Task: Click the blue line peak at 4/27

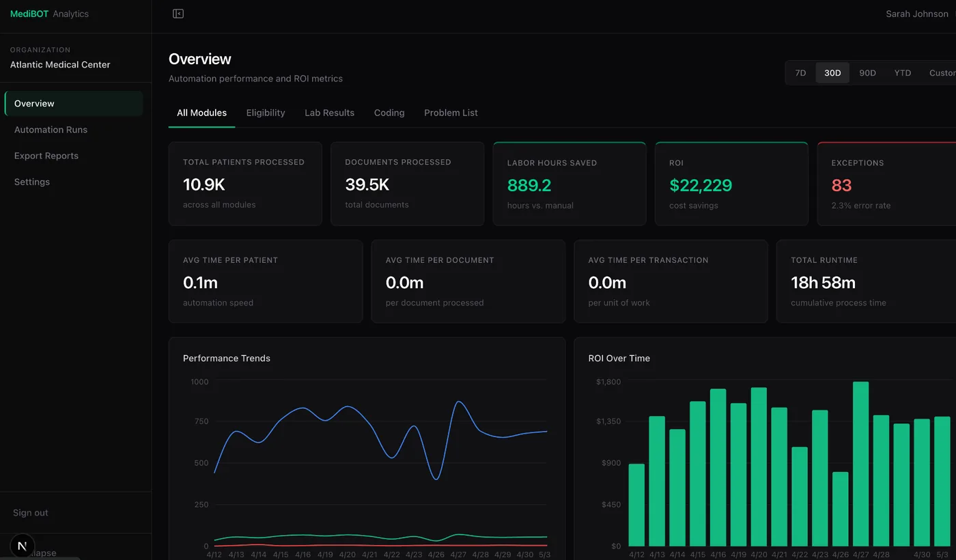Action: point(458,402)
